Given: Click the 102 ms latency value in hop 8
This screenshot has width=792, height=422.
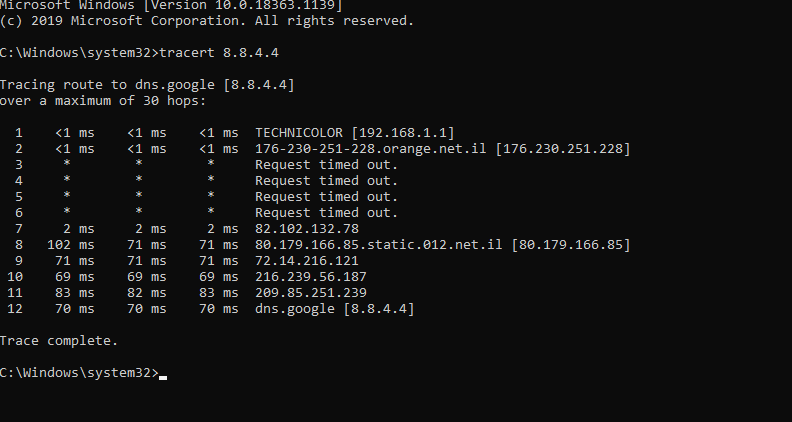Looking at the screenshot, I should pyautogui.click(x=70, y=245).
